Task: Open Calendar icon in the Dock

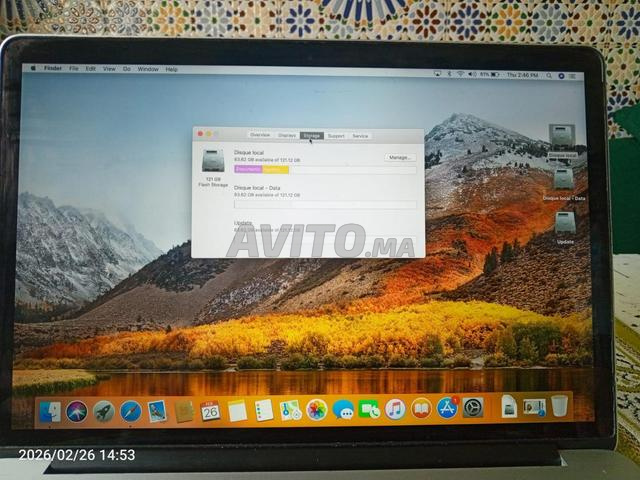Action: tap(210, 409)
